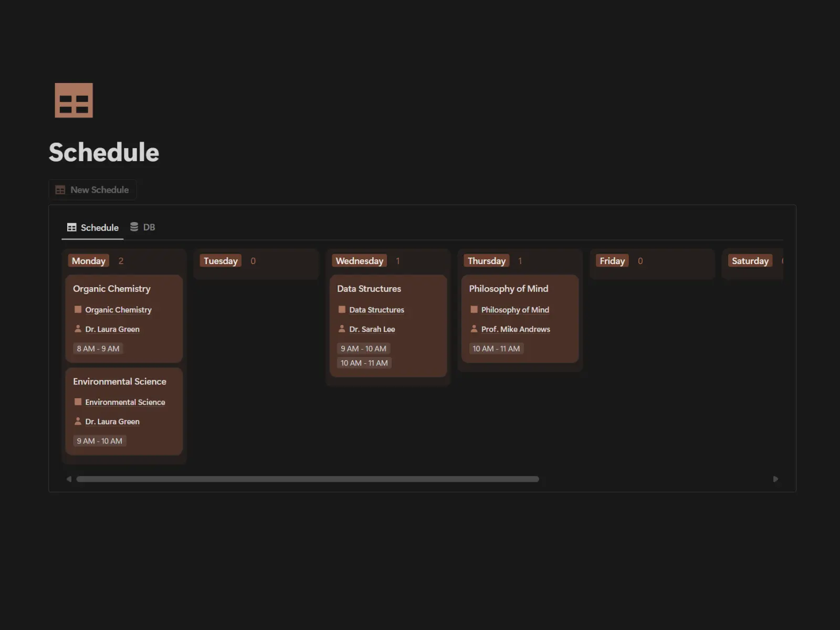Click the Environmental Science course square icon

[78, 402]
